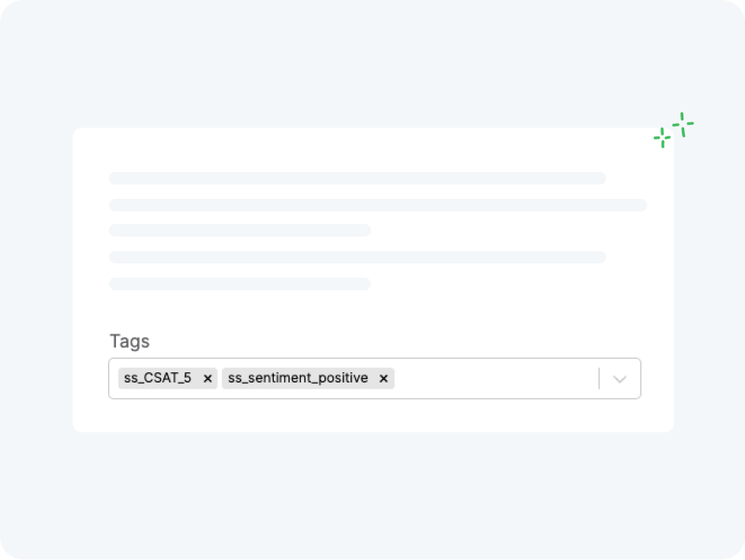Click the first placeholder text line
This screenshot has height=560, width=745.
(x=358, y=178)
